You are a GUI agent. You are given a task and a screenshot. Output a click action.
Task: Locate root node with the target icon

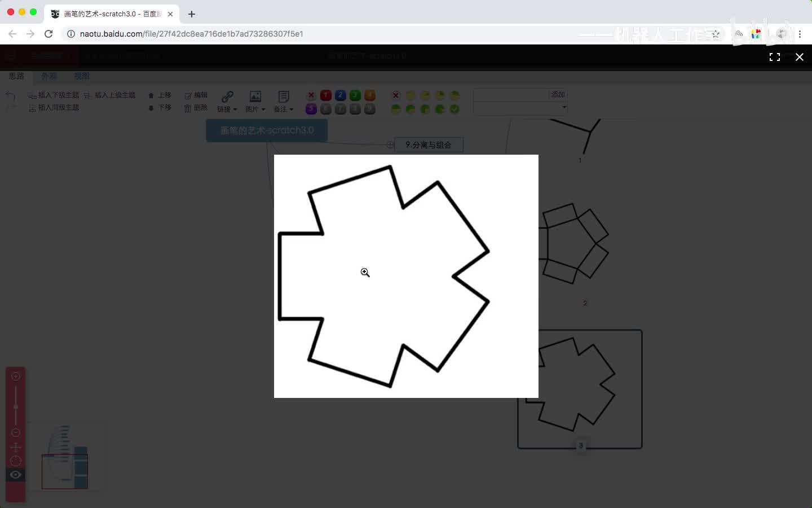[x=16, y=461]
